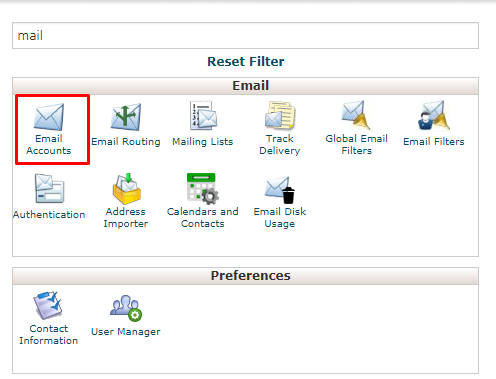The height and width of the screenshot is (379, 496).
Task: Open the Mailing Lists icon
Action: [203, 115]
